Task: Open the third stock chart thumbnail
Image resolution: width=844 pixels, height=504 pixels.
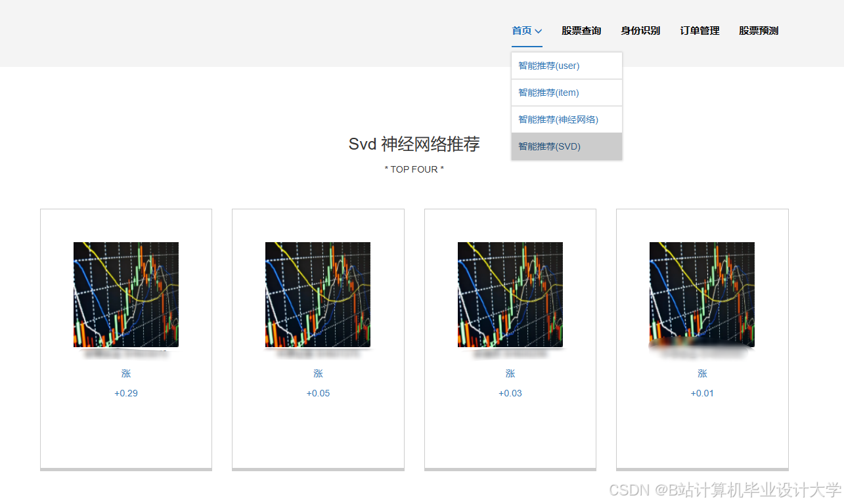Action: click(510, 294)
